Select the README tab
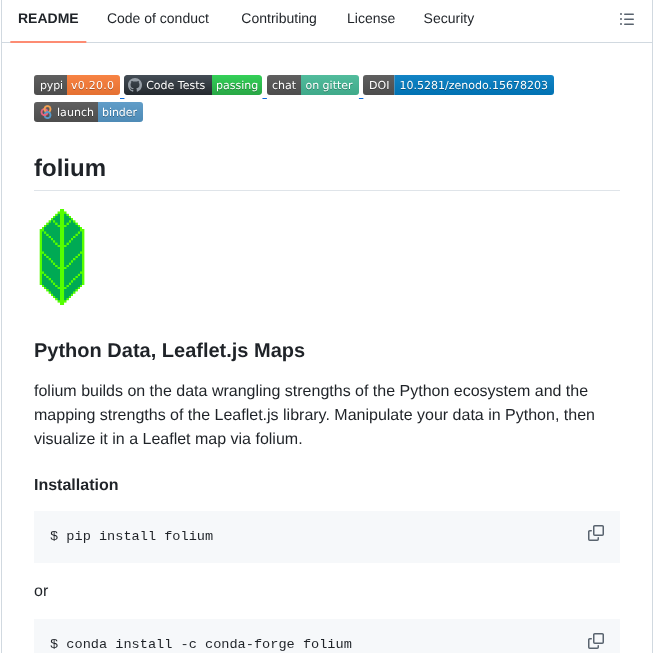 48,19
